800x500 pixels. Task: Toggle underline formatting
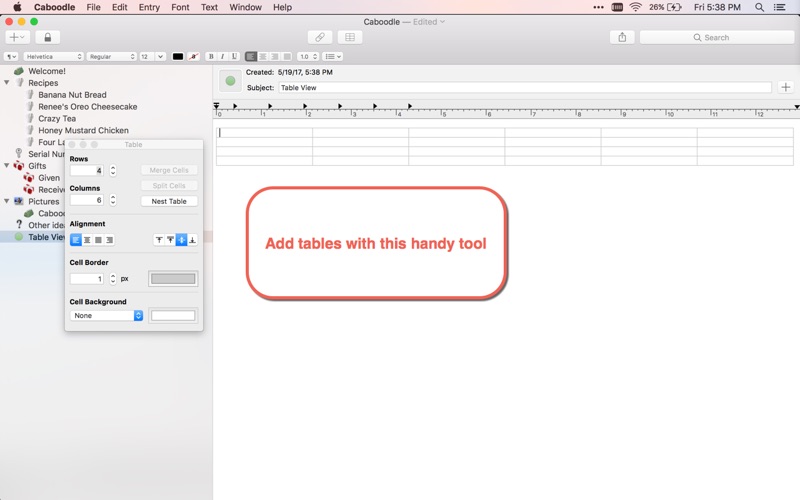[234, 57]
